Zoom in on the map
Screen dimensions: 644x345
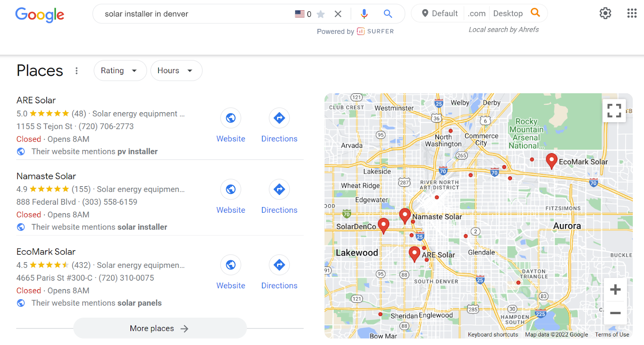615,290
